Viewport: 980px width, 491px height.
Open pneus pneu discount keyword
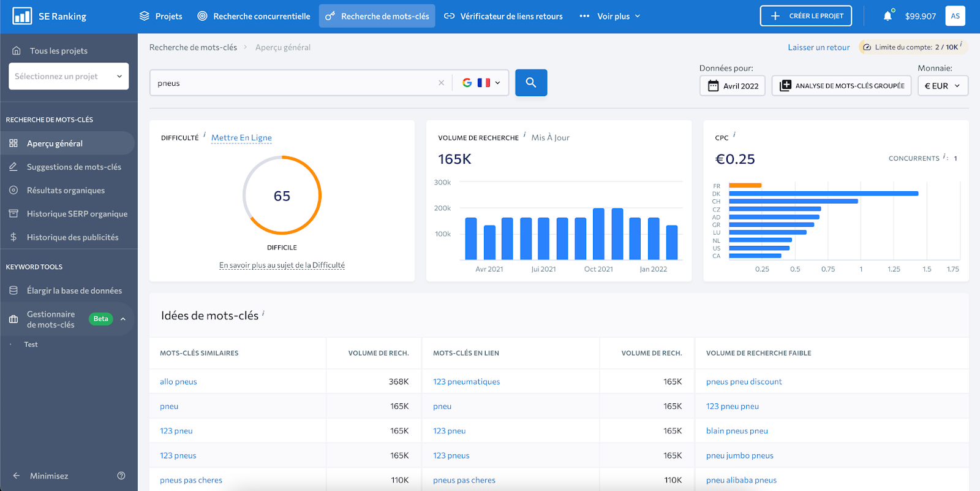(744, 381)
